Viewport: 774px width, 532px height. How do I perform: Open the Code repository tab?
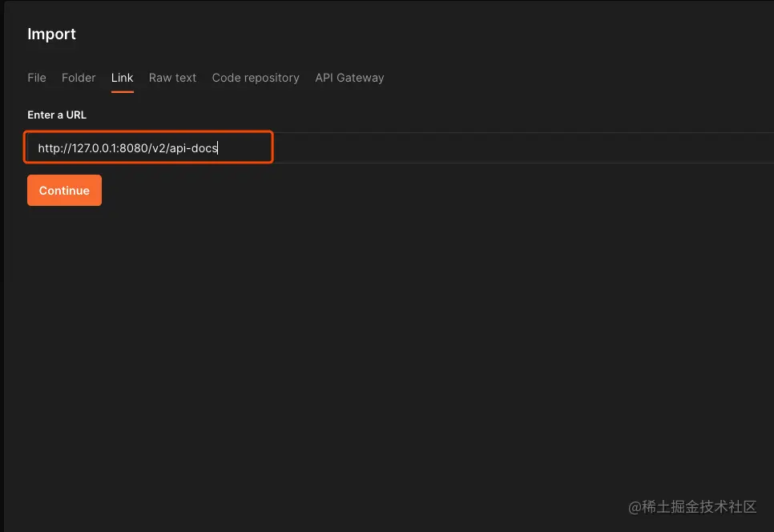pyautogui.click(x=256, y=78)
